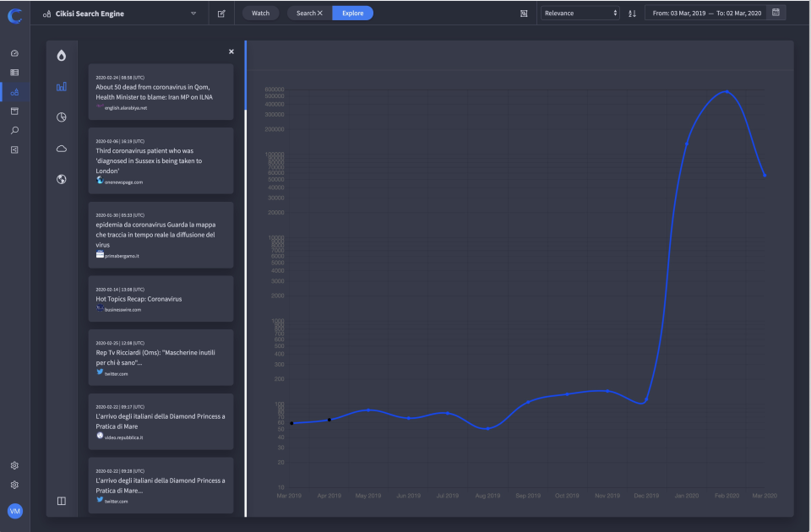The width and height of the screenshot is (811, 532).
Task: Remove the Search filter with its X
Action: tap(319, 14)
